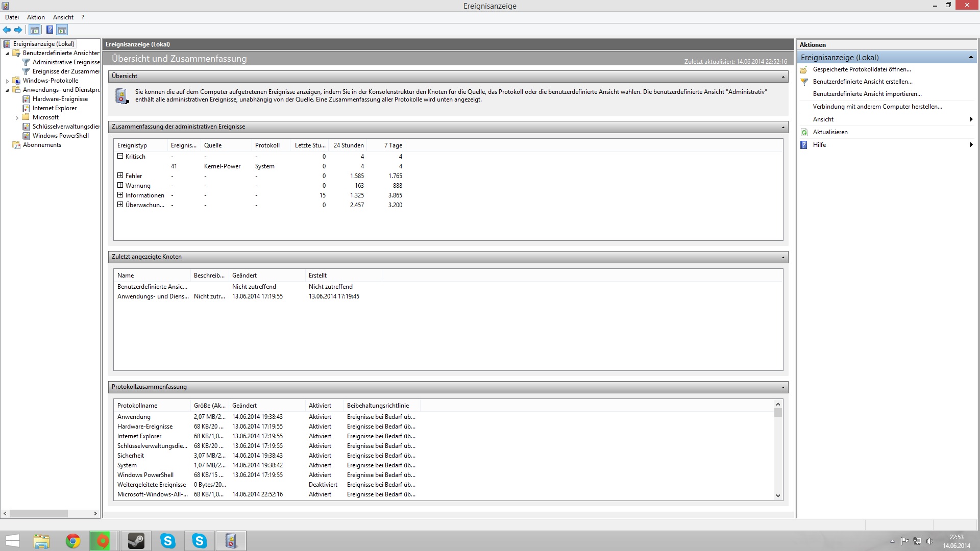The height and width of the screenshot is (551, 980).
Task: Click the show/hide console tree toolbar icon
Action: click(35, 30)
